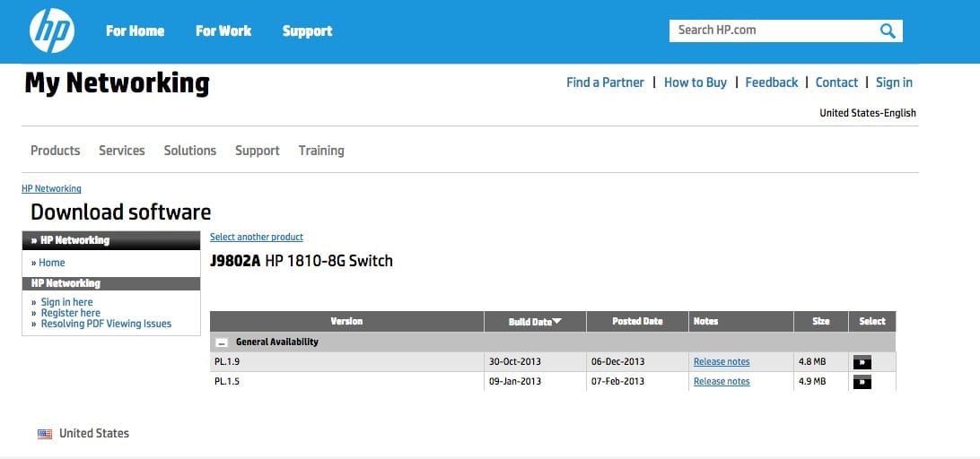The width and height of the screenshot is (980, 459).
Task: Follow the How to Buy link
Action: 695,82
